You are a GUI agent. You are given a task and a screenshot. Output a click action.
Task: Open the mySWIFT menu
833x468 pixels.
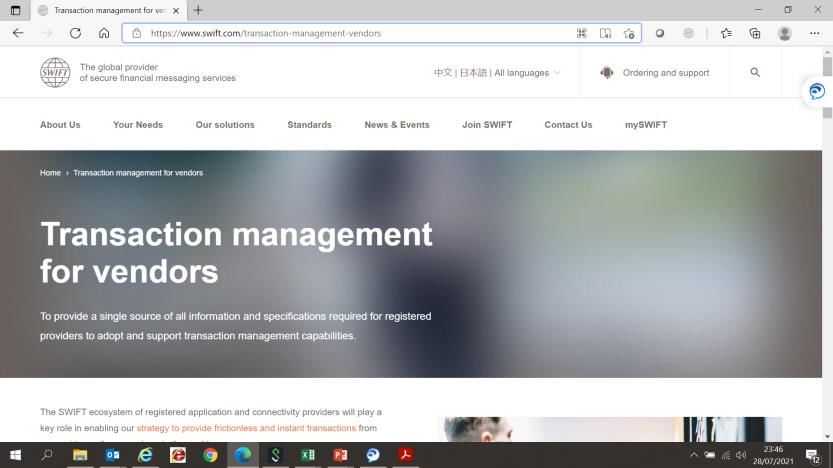[646, 125]
